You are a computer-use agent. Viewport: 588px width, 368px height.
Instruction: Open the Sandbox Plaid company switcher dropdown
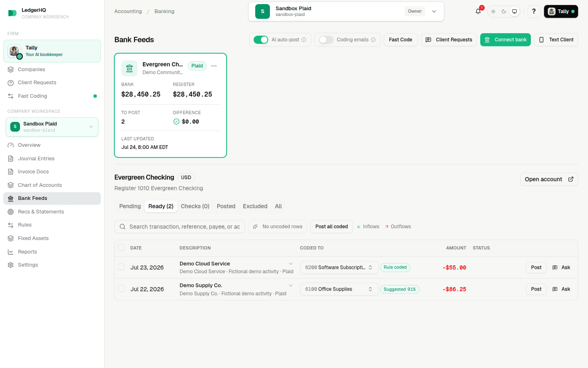coord(346,11)
